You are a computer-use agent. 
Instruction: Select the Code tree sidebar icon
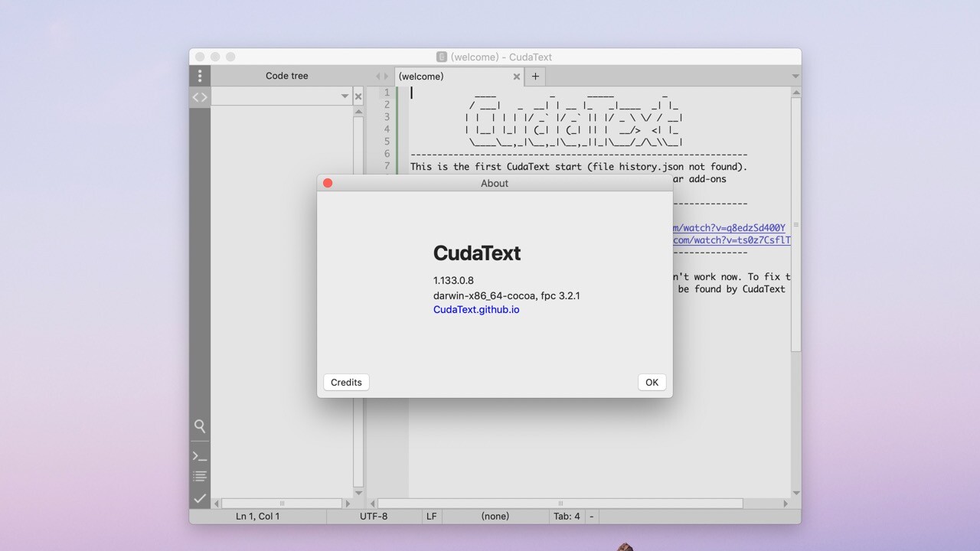pos(200,97)
